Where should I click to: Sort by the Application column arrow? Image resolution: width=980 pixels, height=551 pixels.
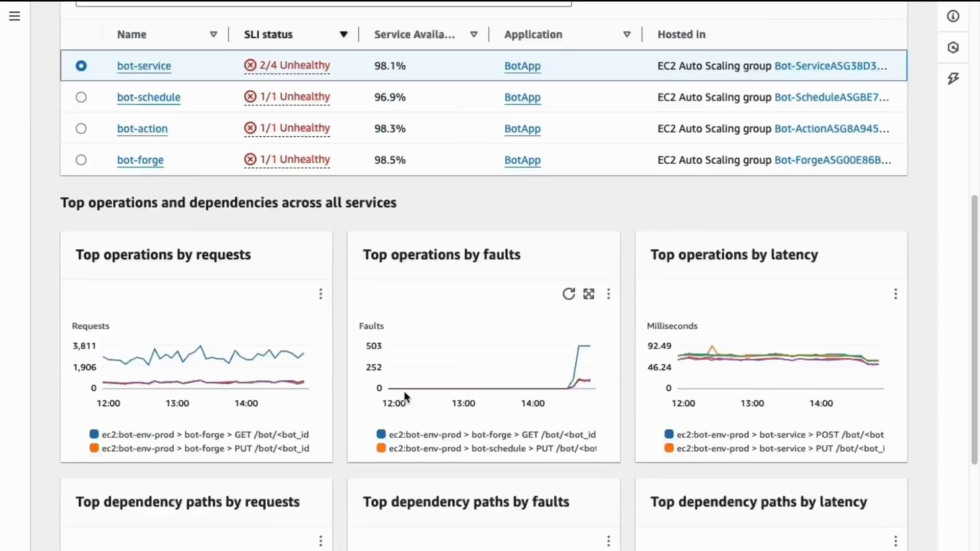pyautogui.click(x=627, y=35)
